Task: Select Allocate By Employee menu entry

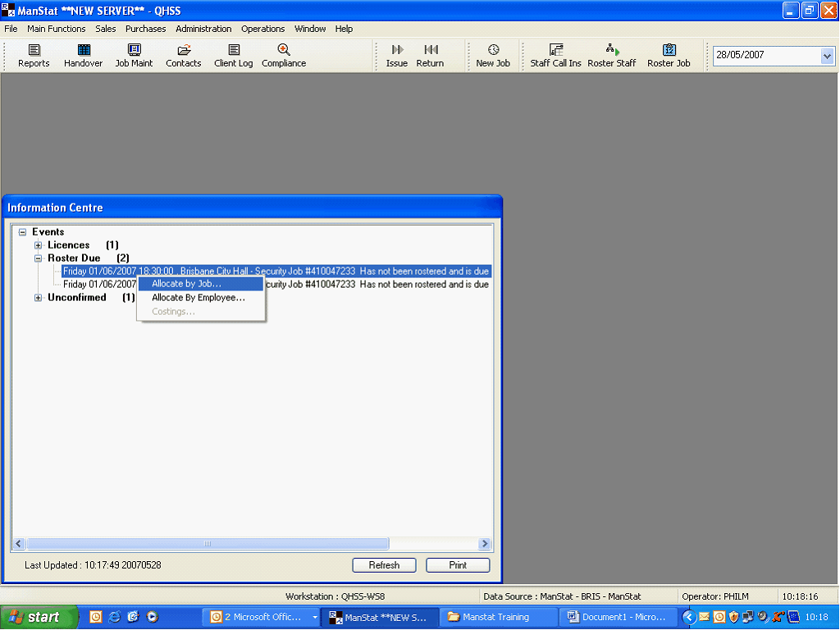Action: [x=199, y=298]
